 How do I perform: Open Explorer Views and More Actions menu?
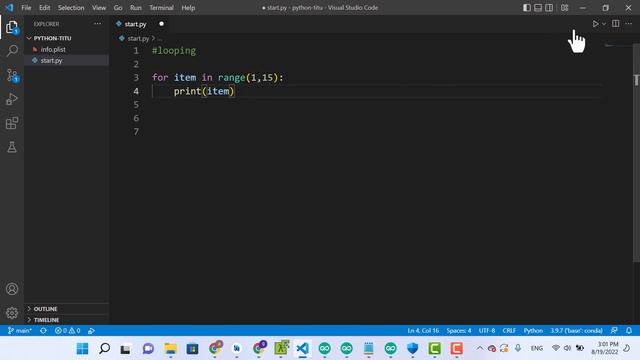(97, 24)
